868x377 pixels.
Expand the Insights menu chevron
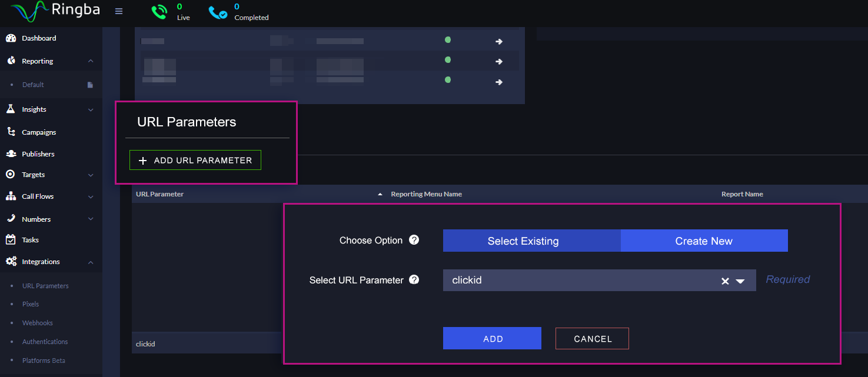point(90,109)
